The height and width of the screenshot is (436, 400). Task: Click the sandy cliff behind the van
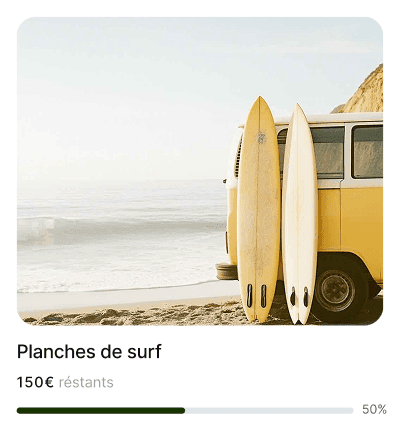[x=362, y=92]
